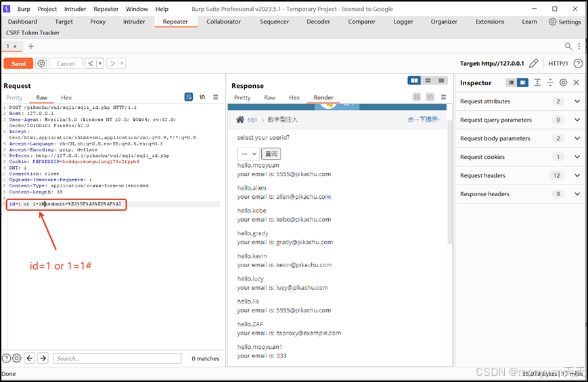Viewport: 588px width, 382px height.
Task: Edit the target with pencil icon
Action: pyautogui.click(x=533, y=64)
